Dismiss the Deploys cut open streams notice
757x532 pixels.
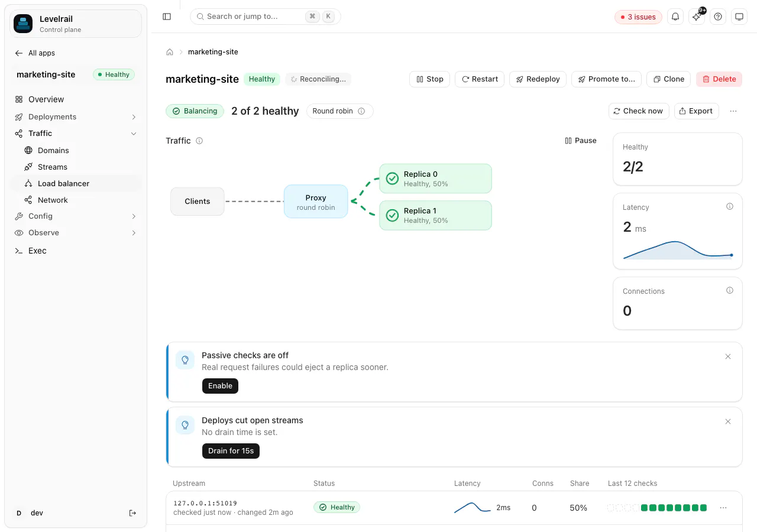(x=728, y=421)
